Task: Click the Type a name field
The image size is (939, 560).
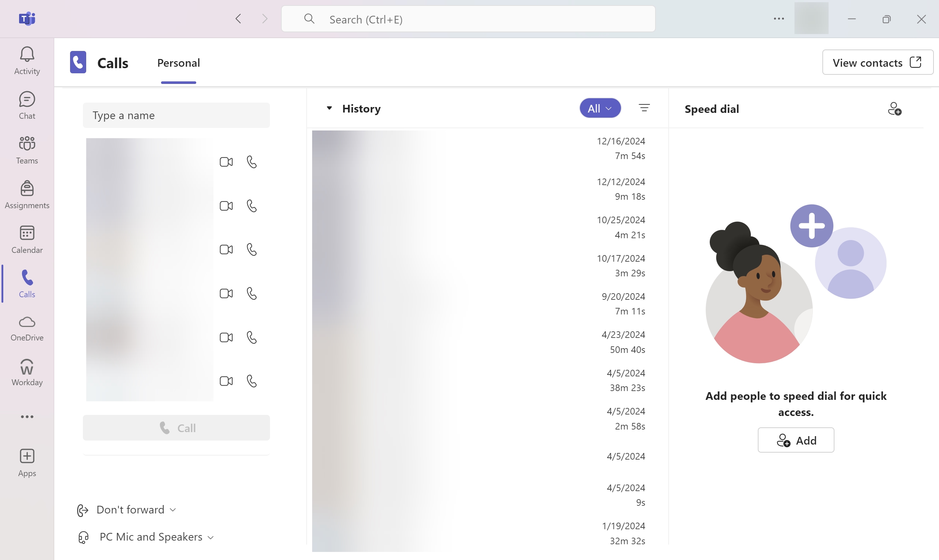Action: (x=176, y=115)
